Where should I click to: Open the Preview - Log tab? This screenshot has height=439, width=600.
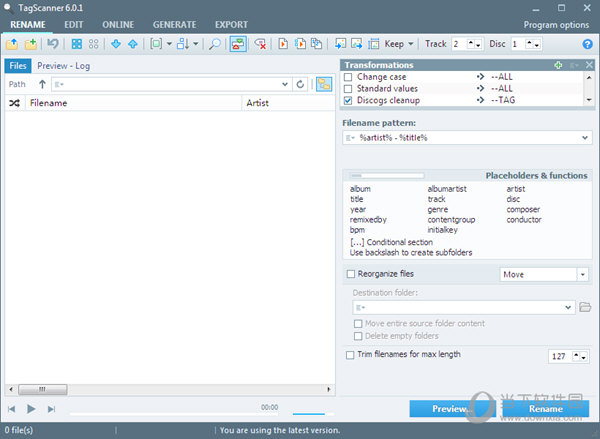coord(64,66)
